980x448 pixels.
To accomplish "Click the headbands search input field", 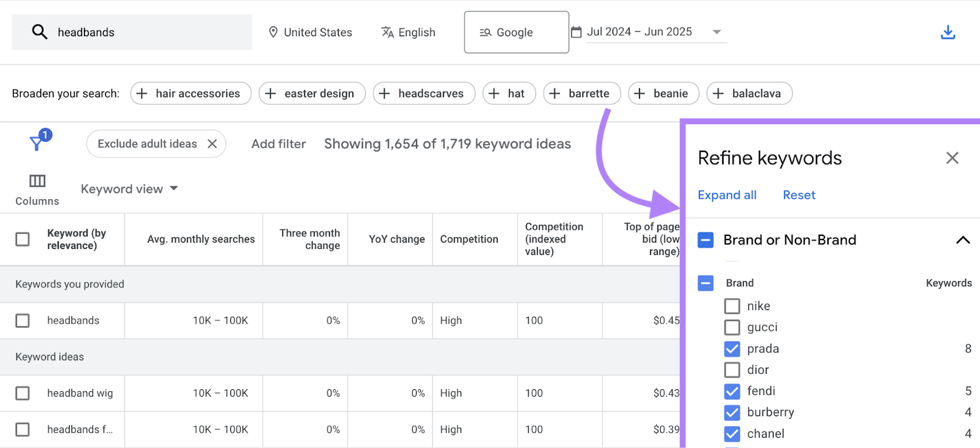I will click(x=147, y=32).
